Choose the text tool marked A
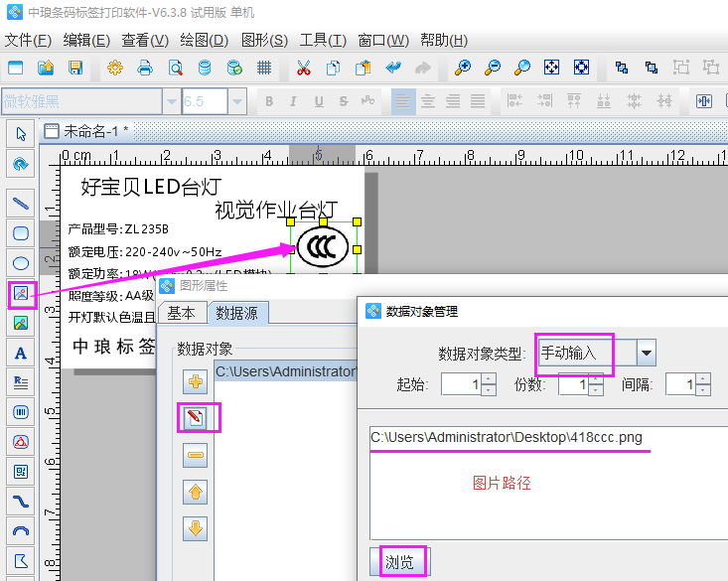Screen dimensions: 728x581 pos(20,353)
